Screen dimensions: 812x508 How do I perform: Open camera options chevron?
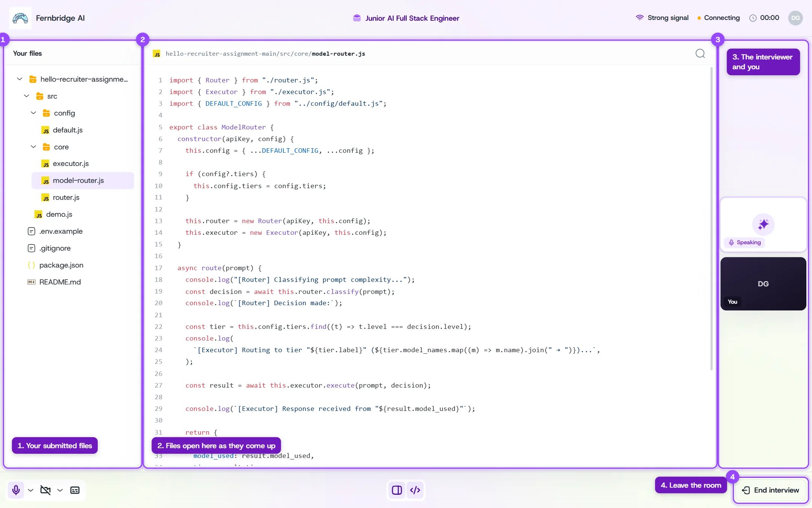point(60,490)
